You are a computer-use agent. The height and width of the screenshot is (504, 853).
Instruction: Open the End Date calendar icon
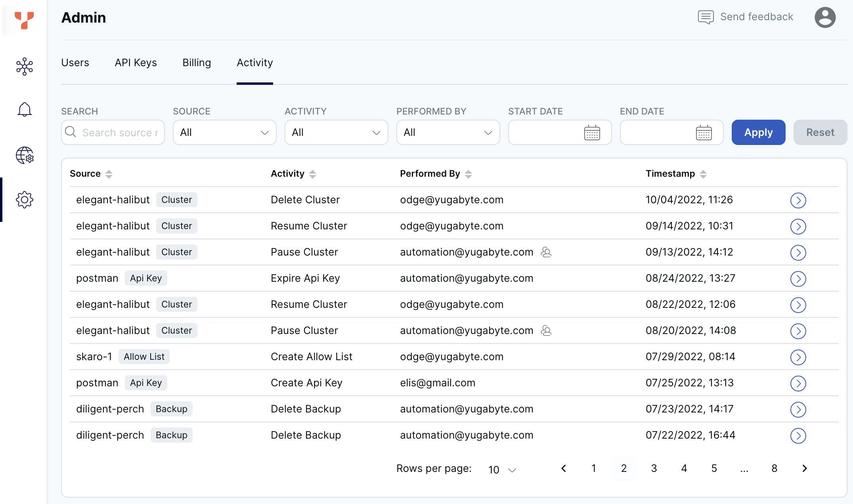[704, 133]
